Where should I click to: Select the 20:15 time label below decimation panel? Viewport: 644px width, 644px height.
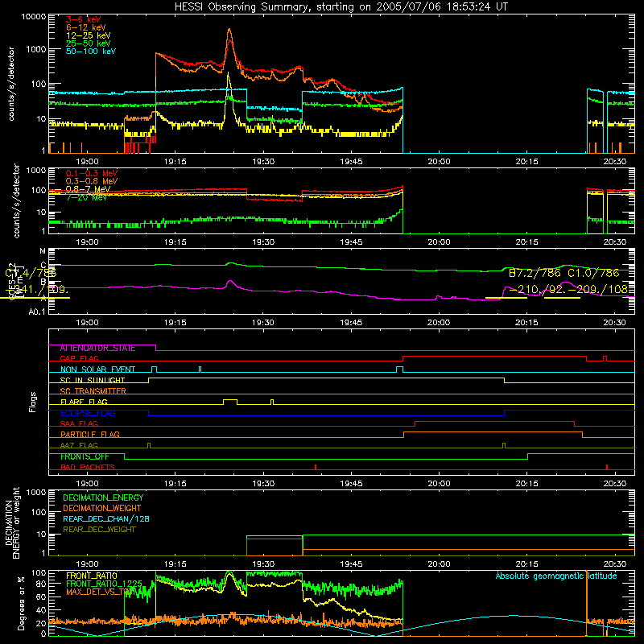(x=526, y=564)
